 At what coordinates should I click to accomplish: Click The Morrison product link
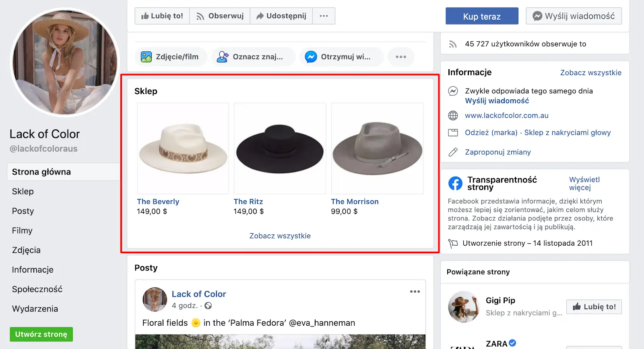click(355, 201)
